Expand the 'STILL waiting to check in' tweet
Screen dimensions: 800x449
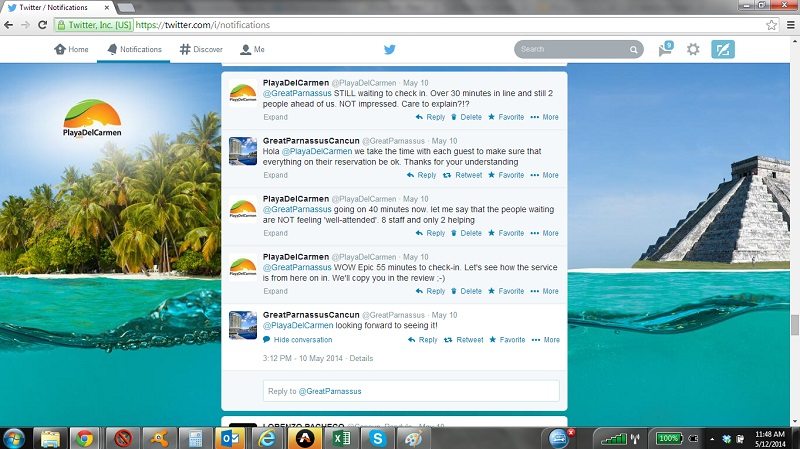[x=276, y=117]
